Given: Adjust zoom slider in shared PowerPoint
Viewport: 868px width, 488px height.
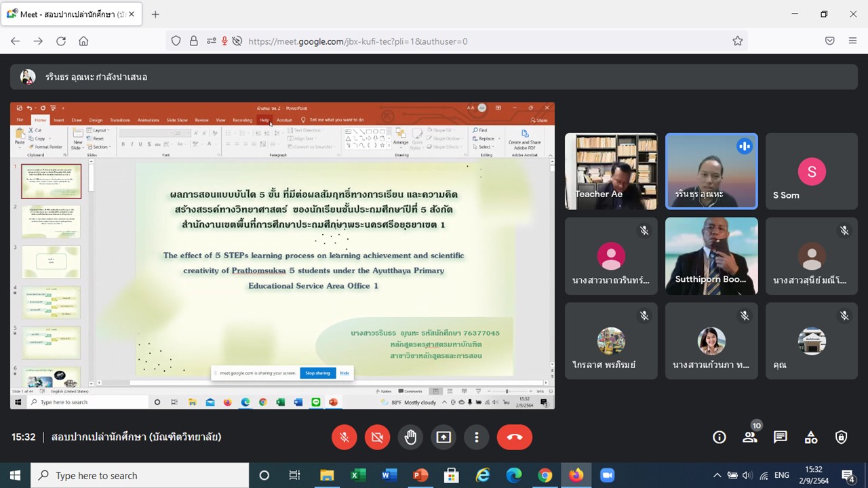Looking at the screenshot, I should point(507,391).
